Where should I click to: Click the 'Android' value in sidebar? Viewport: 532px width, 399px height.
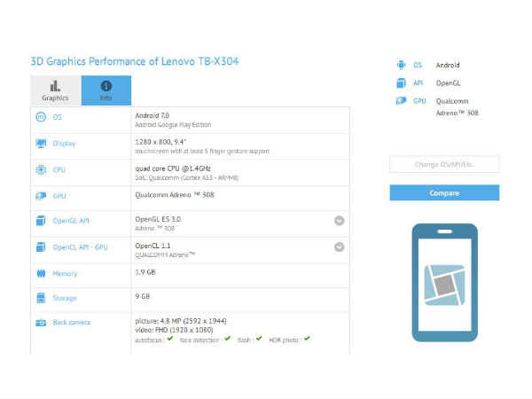[x=448, y=65]
